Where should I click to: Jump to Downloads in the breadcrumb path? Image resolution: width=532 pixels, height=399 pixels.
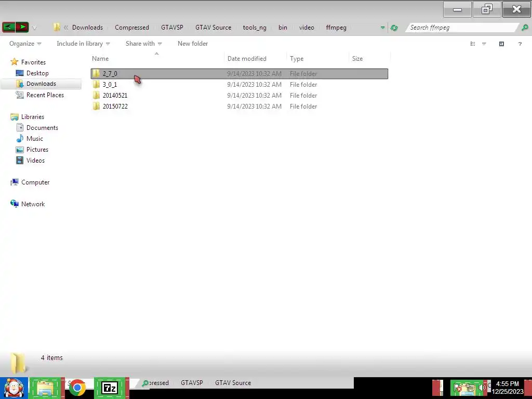pyautogui.click(x=87, y=28)
